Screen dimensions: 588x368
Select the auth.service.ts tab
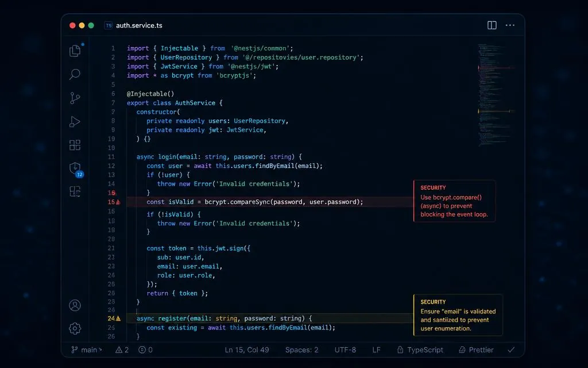pos(134,25)
